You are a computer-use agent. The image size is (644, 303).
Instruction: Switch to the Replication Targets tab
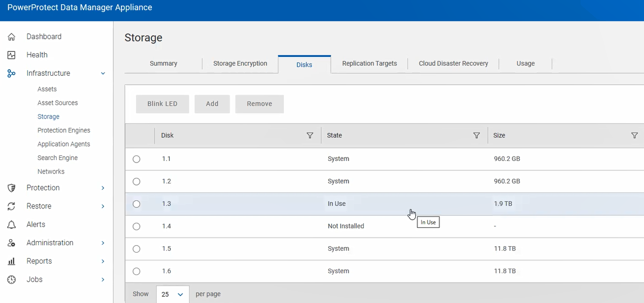(x=369, y=63)
